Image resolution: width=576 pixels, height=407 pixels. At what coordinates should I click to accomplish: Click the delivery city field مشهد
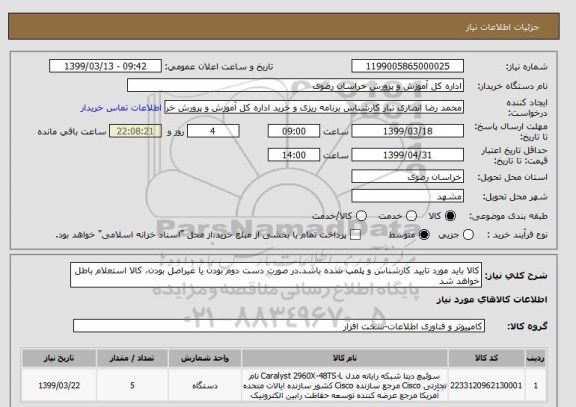tap(407, 197)
